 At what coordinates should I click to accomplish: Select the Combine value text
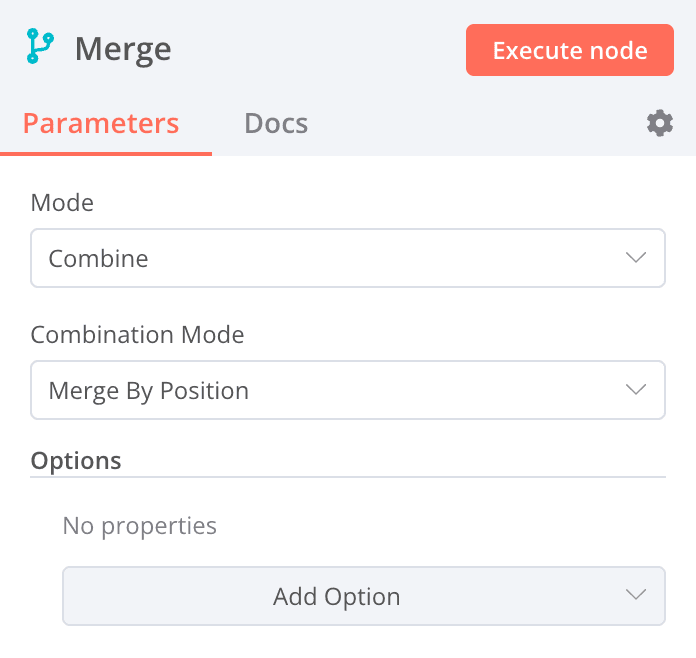pyautogui.click(x=99, y=258)
